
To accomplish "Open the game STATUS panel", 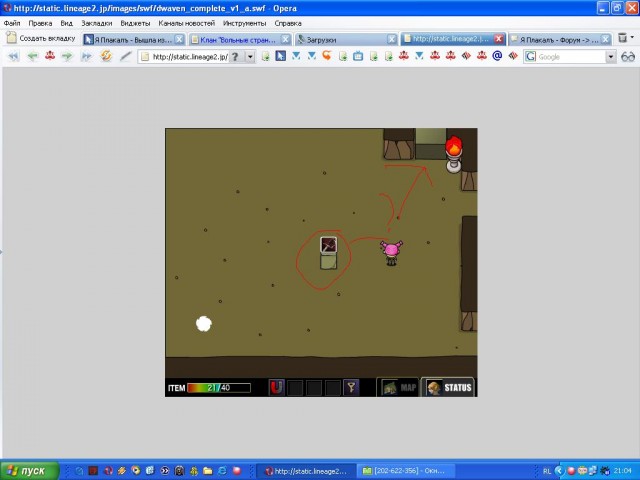I will 448,387.
